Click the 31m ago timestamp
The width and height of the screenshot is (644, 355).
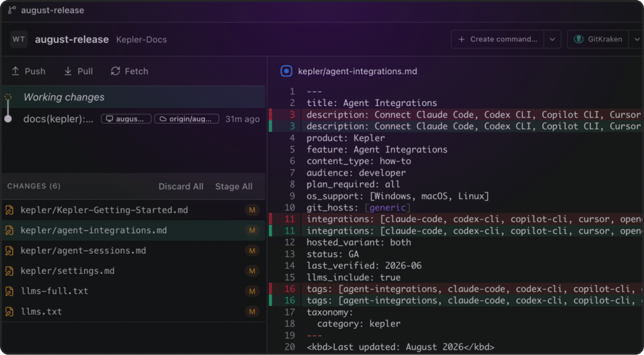[x=242, y=119]
